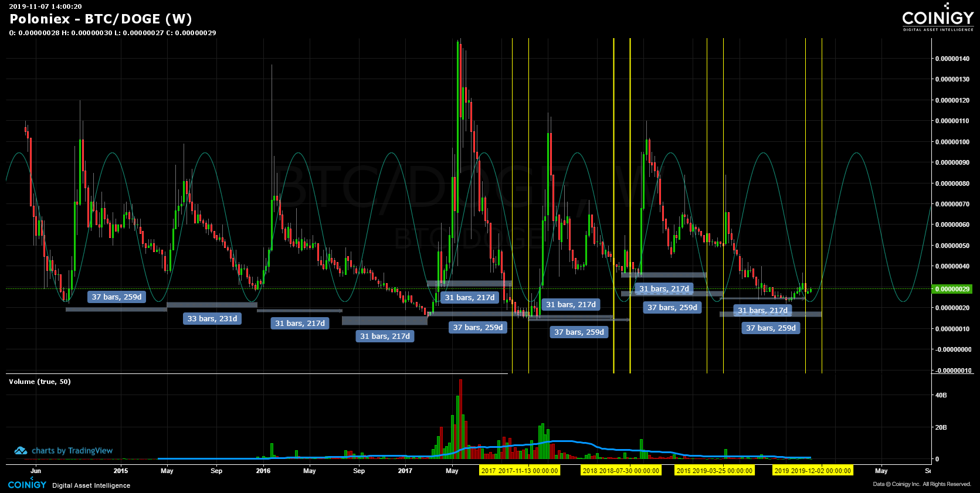Select the leftmost '37 bars, 259d' label
980x493 pixels.
(117, 297)
